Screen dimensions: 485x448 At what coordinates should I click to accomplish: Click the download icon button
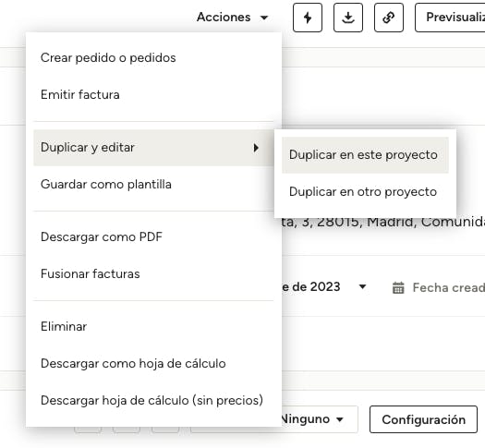(348, 18)
